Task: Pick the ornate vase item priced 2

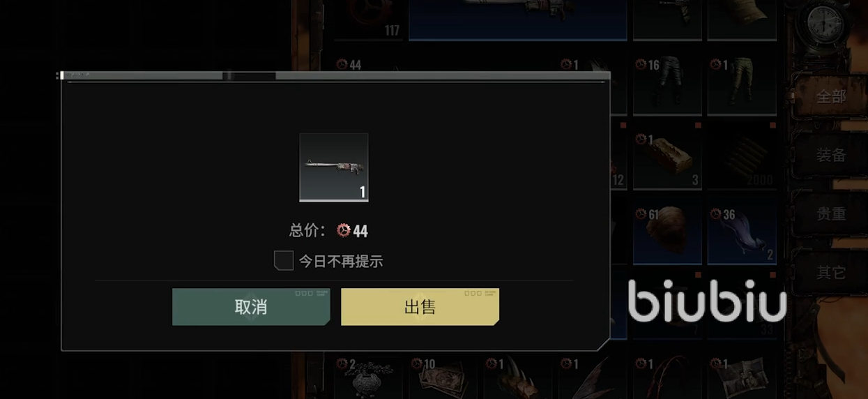Action: 368,377
